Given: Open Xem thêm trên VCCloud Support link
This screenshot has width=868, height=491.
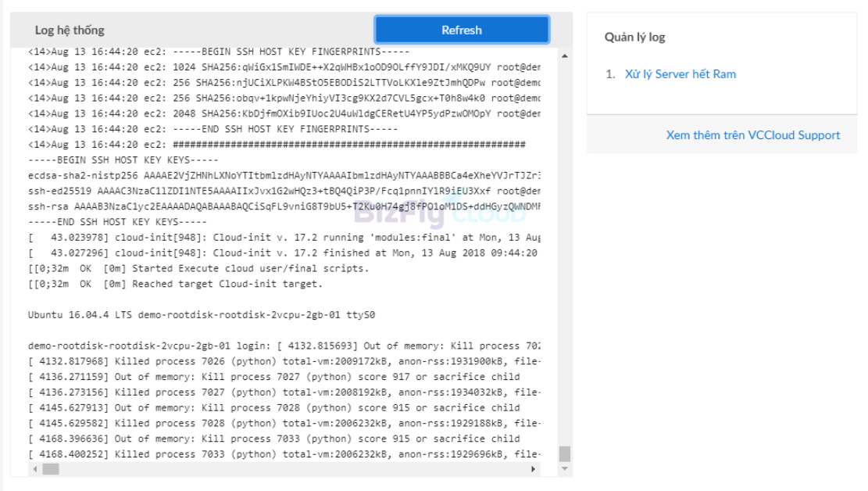Looking at the screenshot, I should (753, 135).
